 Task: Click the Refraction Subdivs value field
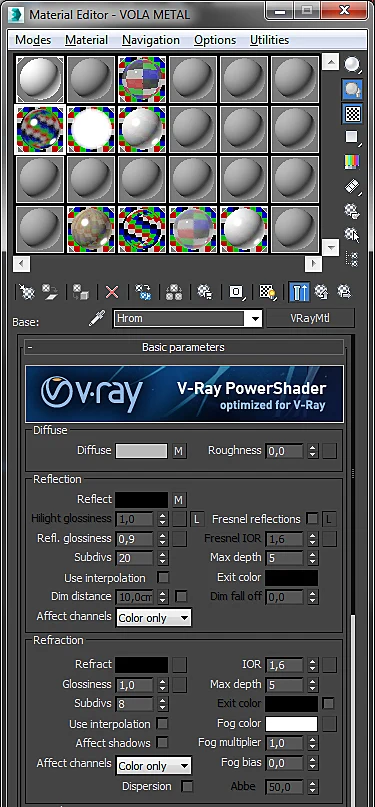tap(135, 704)
